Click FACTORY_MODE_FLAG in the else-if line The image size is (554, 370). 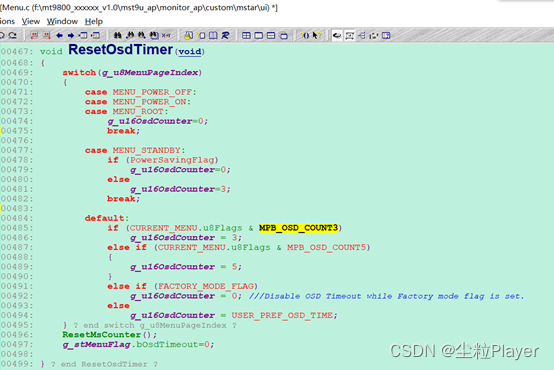coord(206,286)
